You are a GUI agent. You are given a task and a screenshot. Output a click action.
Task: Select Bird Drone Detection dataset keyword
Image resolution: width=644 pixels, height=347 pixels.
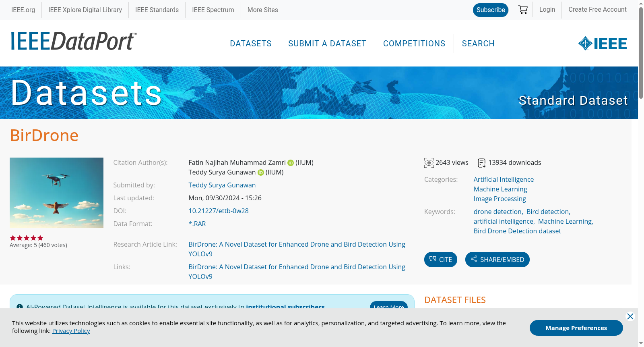pyautogui.click(x=517, y=231)
